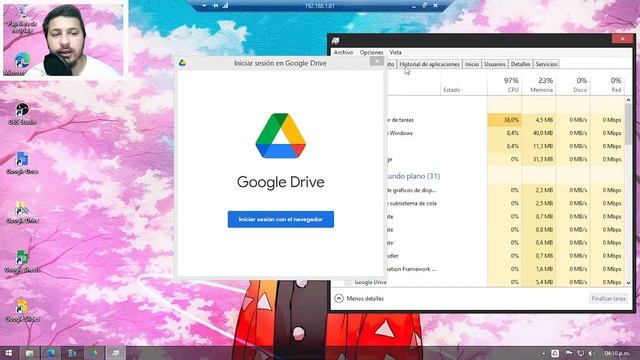Viewport: 640px width, 360px height.
Task: Switch to the Inicio tab
Action: pyautogui.click(x=472, y=64)
